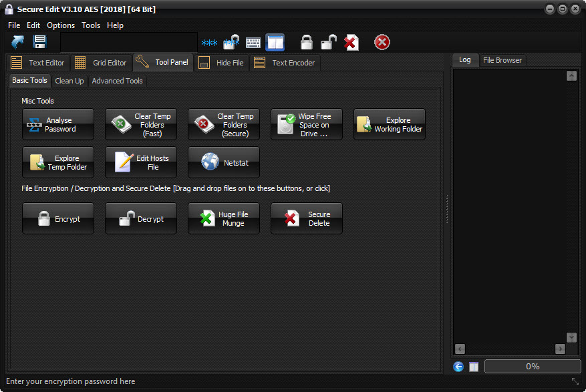The width and height of the screenshot is (586, 392).
Task: Click the log panel scroll down arrow
Action: tap(571, 337)
